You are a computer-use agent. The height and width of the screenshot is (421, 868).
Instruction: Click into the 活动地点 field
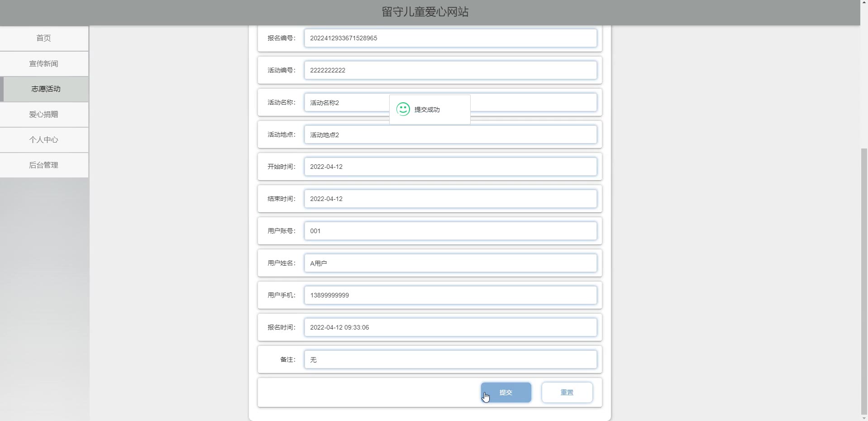tap(450, 134)
